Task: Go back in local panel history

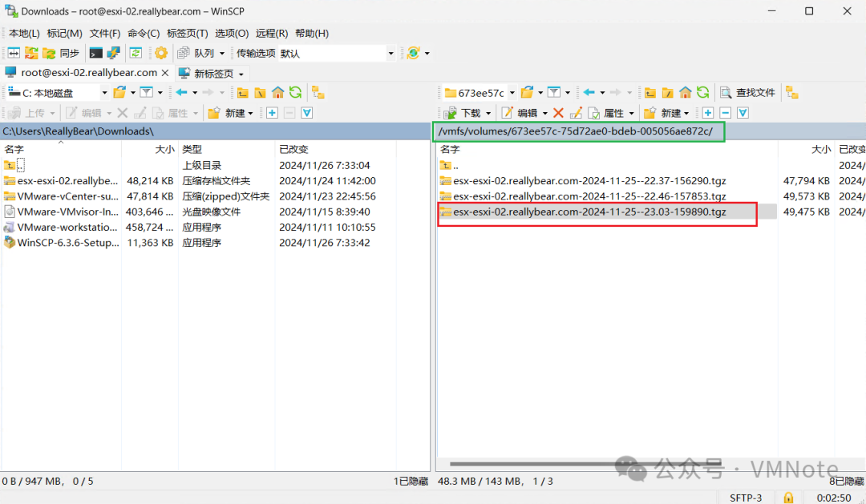Action: pyautogui.click(x=182, y=92)
